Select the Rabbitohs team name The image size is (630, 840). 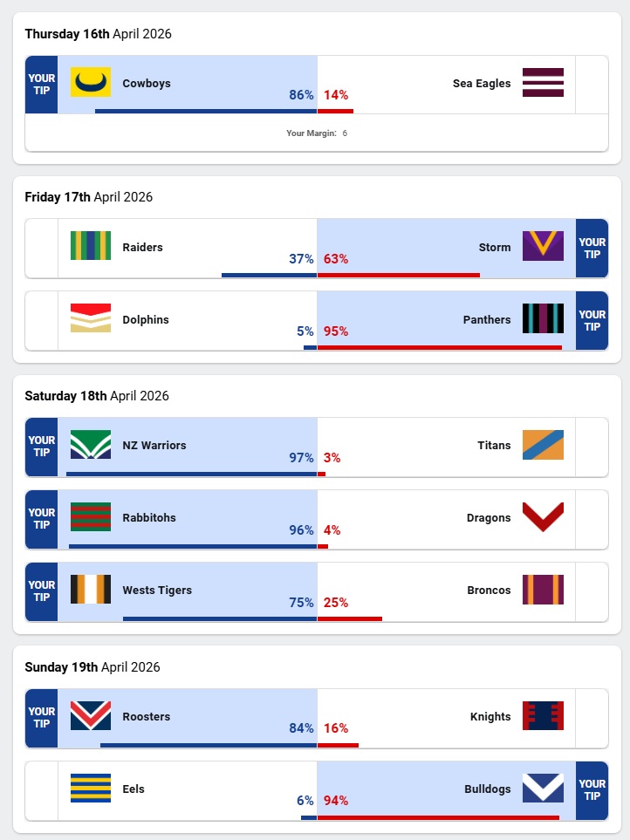click(149, 518)
